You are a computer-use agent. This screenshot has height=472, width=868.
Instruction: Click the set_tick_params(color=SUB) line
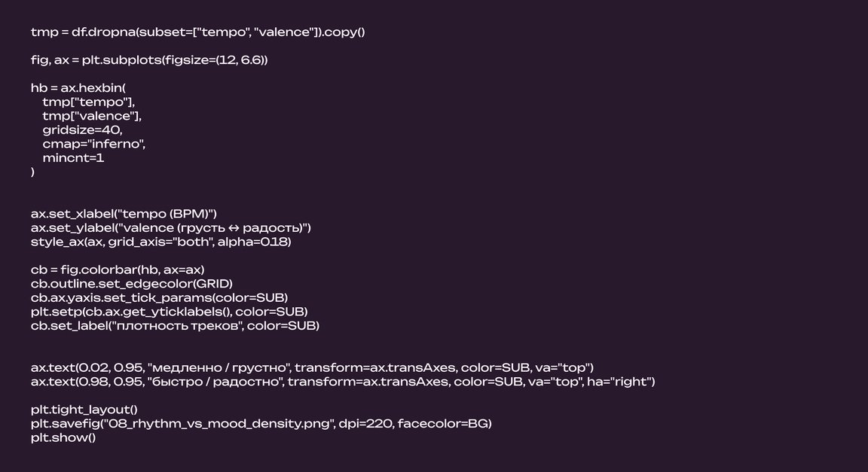(159, 297)
